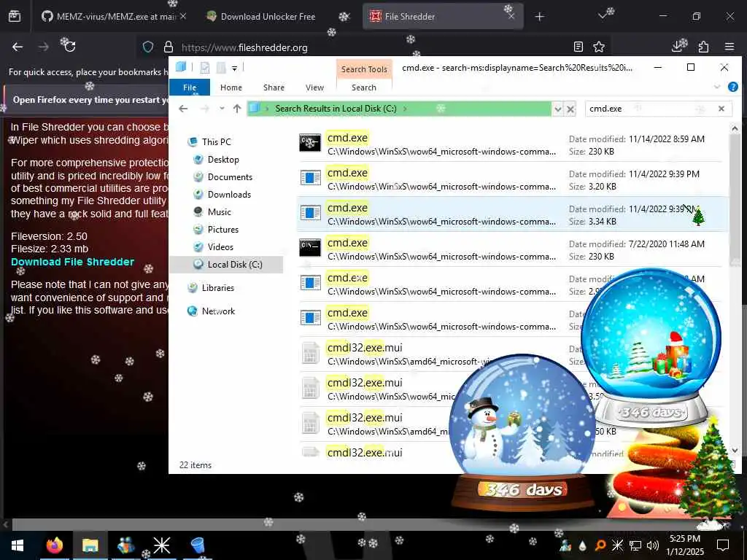Screen dimensions: 747x560
Task: Open the Home ribbon tab
Action: pyautogui.click(x=231, y=87)
